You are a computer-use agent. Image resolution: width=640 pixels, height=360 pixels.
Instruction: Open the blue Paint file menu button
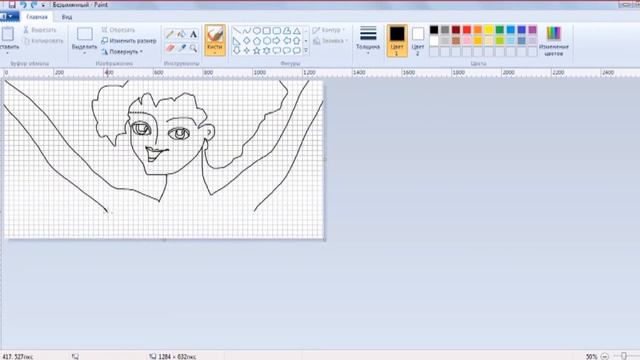point(9,17)
